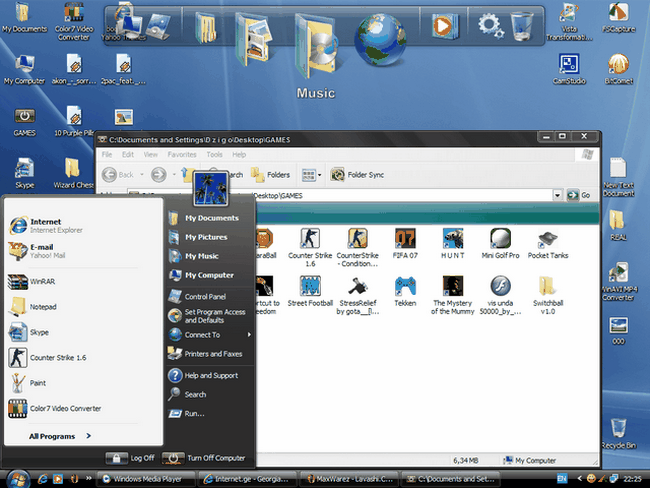Expand Connect To submenu
Viewport: 650px width, 488px height.
coord(209,335)
